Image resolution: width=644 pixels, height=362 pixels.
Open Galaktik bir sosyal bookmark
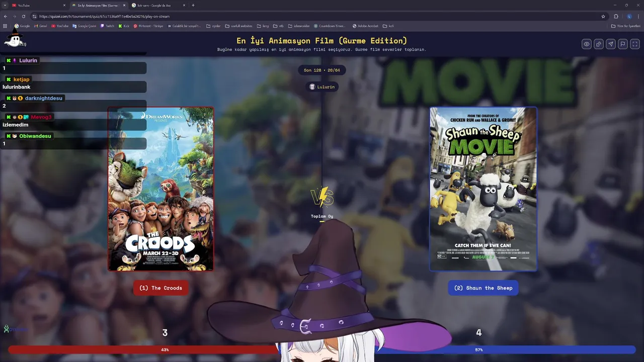click(x=184, y=26)
